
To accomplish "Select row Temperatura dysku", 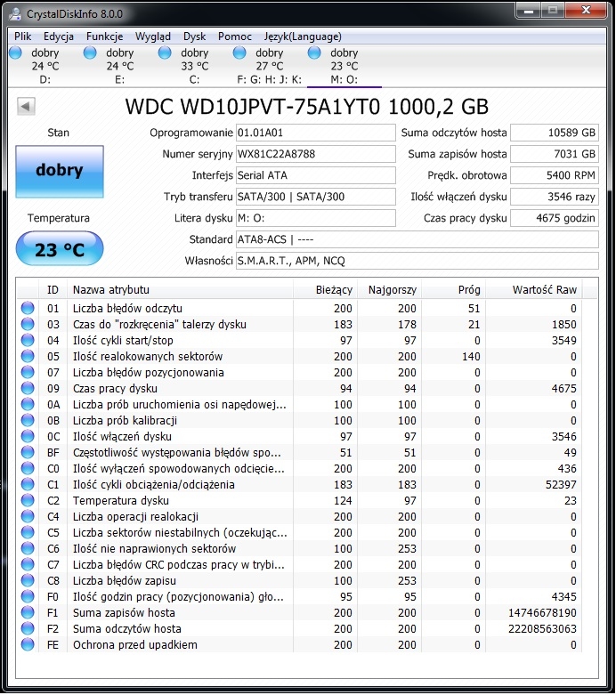I will tap(300, 500).
